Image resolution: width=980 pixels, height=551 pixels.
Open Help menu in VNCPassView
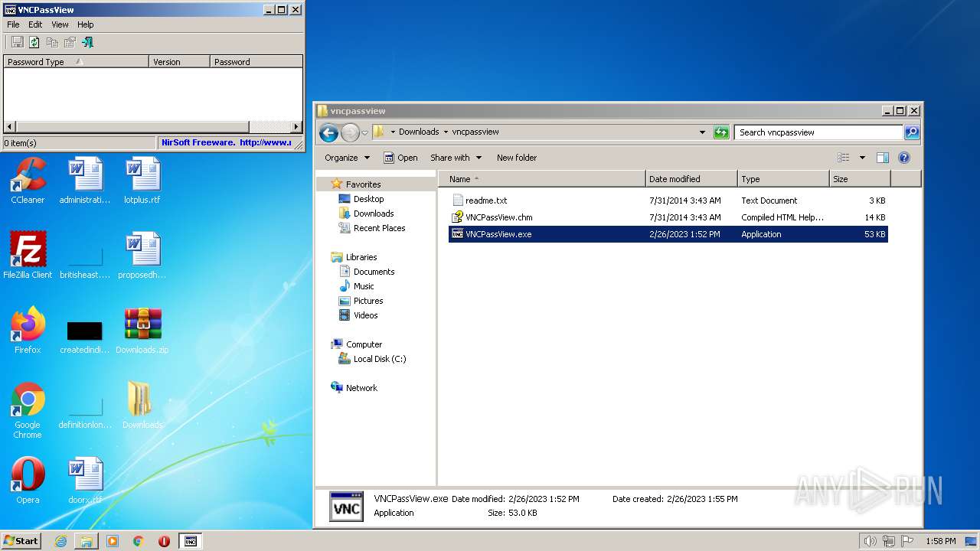point(86,24)
